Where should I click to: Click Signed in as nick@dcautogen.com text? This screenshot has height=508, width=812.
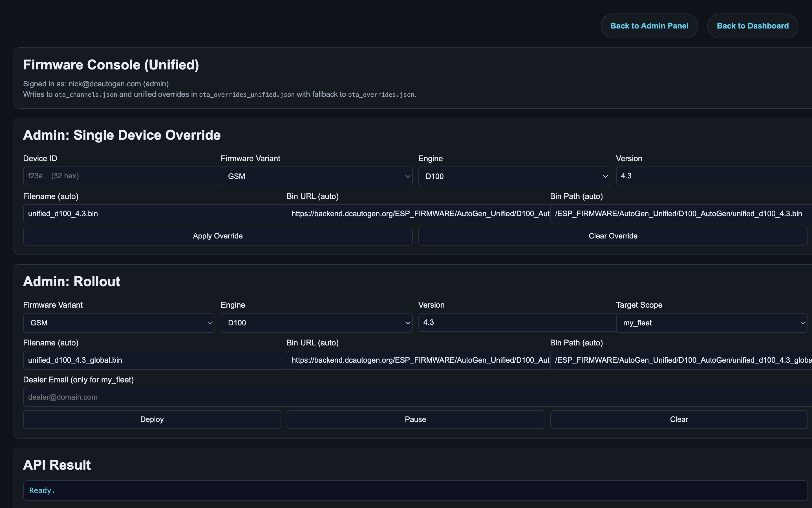(x=96, y=84)
